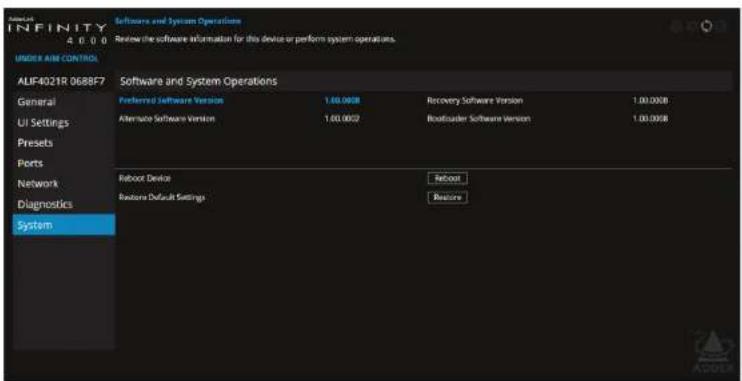Open the UI Settings section
Screen dimensions: 742x381
pyautogui.click(x=64, y=123)
